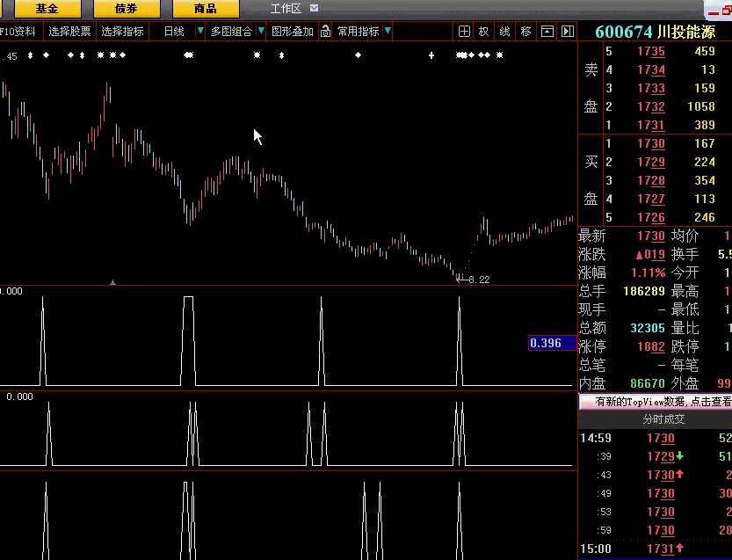The image size is (732, 560).
Task: Open the 有新的TopView数据 notification link
Action: point(656,401)
